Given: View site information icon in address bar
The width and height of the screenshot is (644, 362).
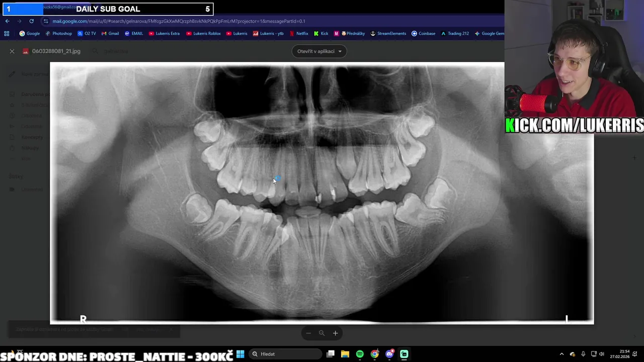Looking at the screenshot, I should 46,21.
